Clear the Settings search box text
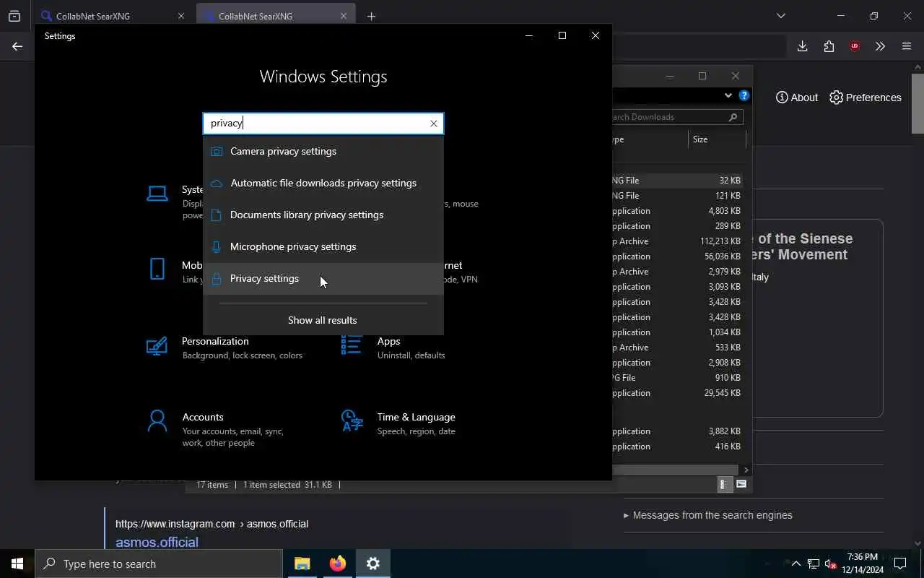Image resolution: width=924 pixels, height=578 pixels. point(433,124)
